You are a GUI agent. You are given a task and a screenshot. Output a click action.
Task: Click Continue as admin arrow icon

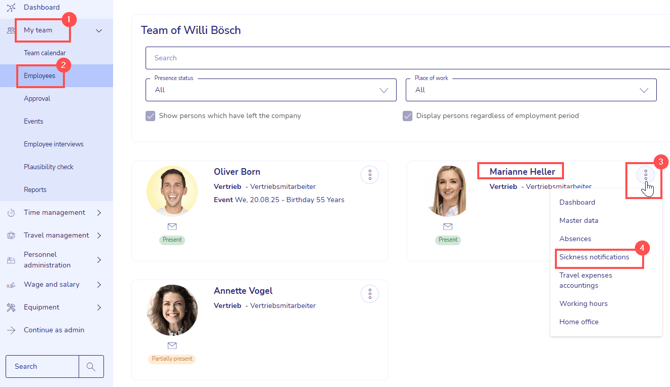tap(11, 330)
